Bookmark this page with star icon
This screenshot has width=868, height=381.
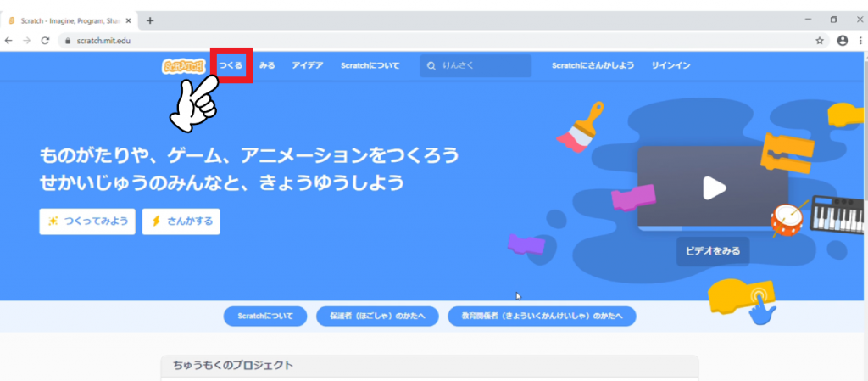click(820, 41)
